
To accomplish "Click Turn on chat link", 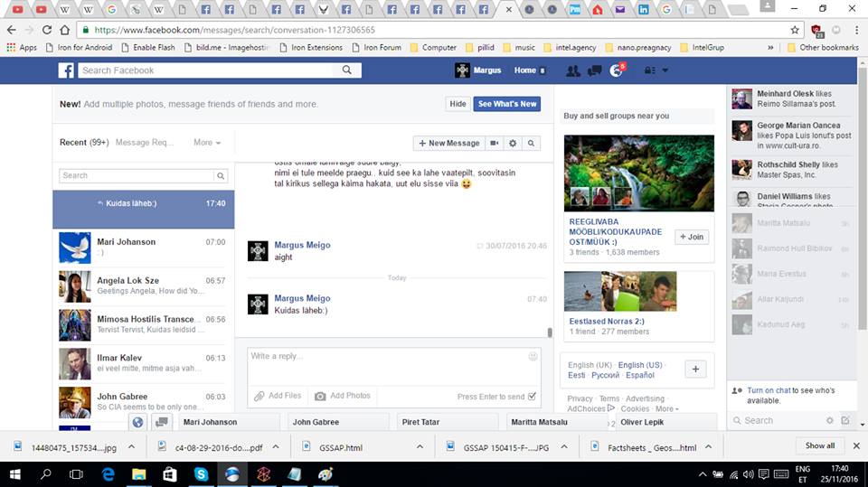I will point(769,390).
